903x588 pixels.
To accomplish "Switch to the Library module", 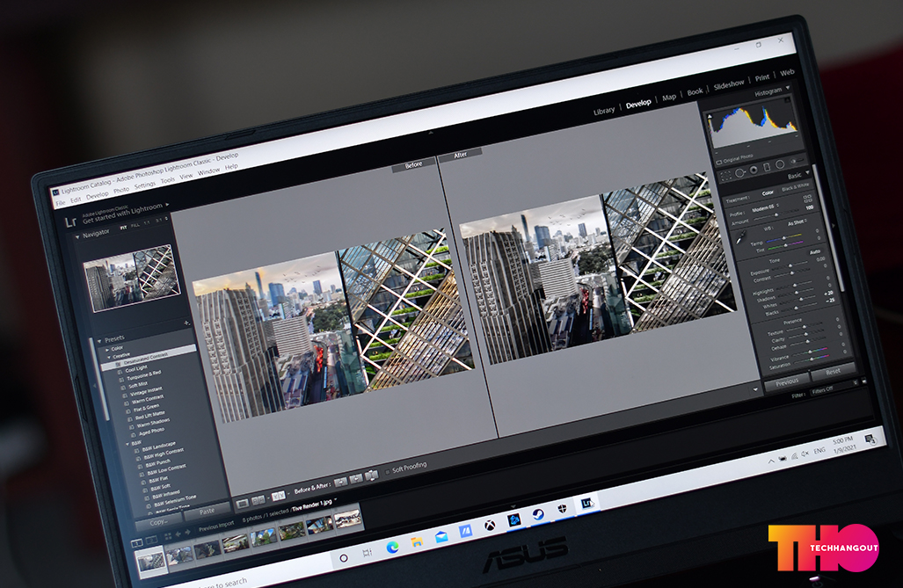I will [604, 111].
